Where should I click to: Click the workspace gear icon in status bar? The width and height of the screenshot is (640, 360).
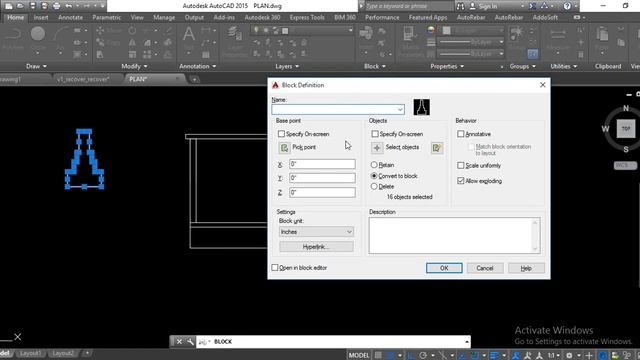point(569,355)
